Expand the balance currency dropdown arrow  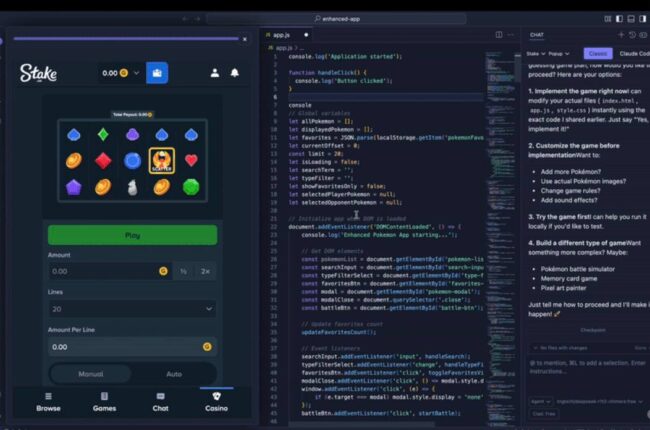click(x=135, y=73)
